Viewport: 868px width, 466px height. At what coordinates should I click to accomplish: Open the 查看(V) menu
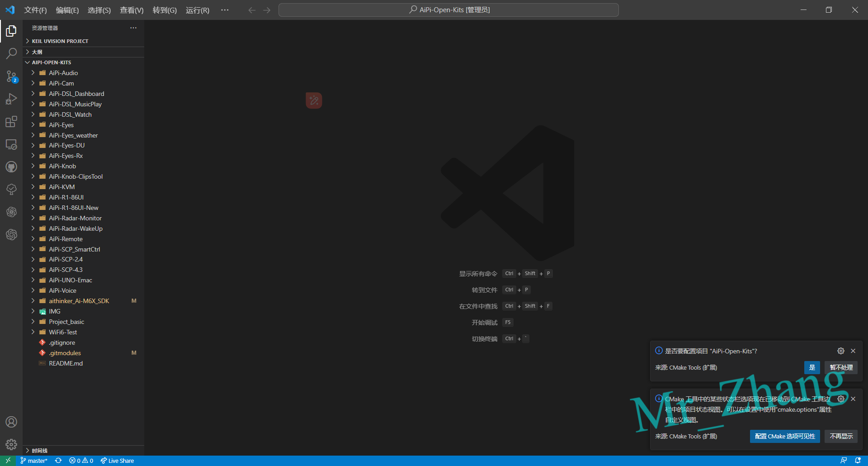point(132,10)
